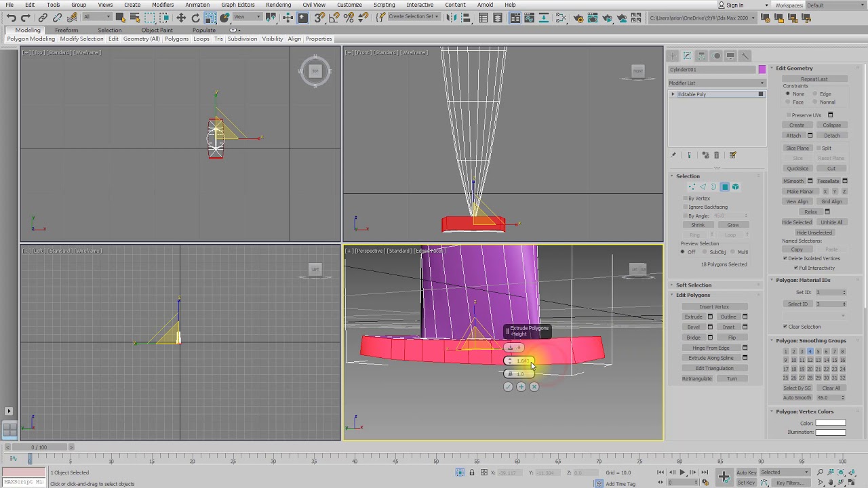Switch to Element sub-object cube icon
Screen dimensions: 868x488
[x=735, y=187]
